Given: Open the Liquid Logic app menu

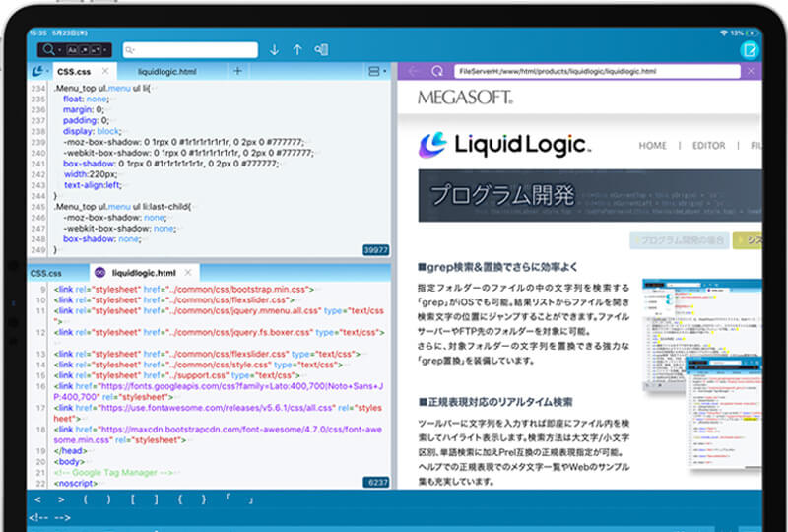Looking at the screenshot, I should 39,72.
